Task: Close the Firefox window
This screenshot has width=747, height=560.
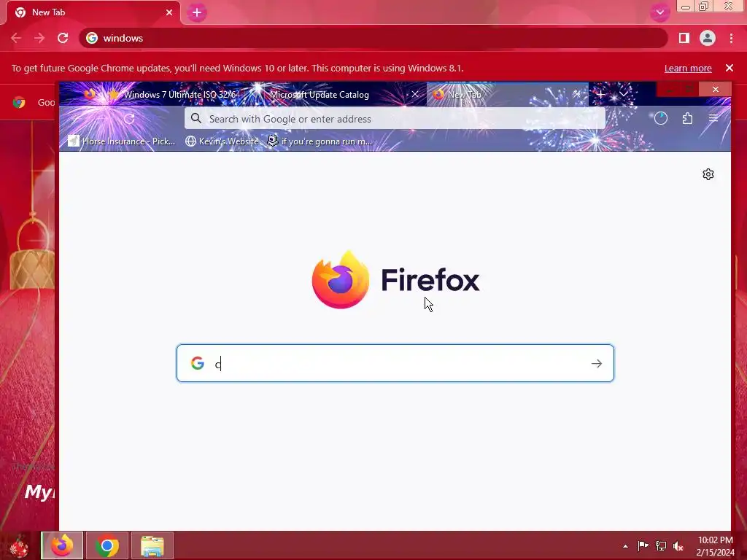Action: pos(715,89)
